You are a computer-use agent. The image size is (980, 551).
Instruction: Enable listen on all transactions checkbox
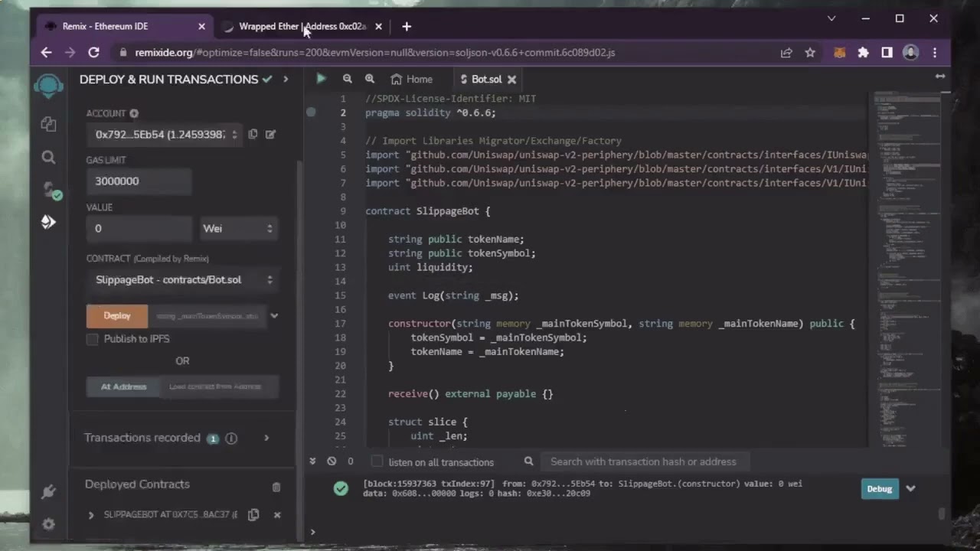point(377,461)
